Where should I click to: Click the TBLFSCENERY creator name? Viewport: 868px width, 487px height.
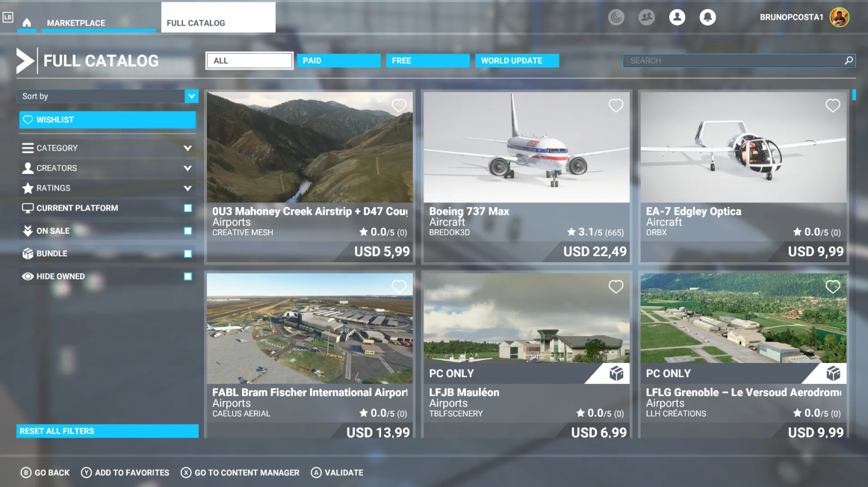pos(456,413)
